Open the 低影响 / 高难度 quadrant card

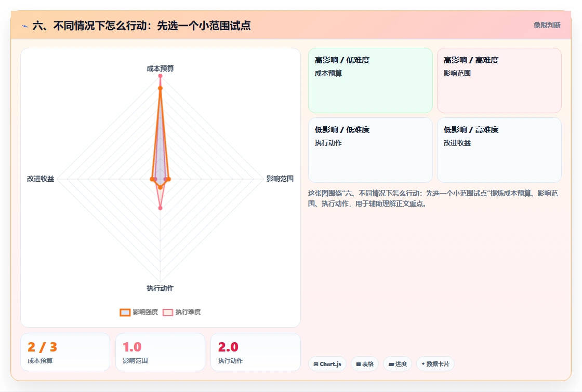pyautogui.click(x=499, y=150)
